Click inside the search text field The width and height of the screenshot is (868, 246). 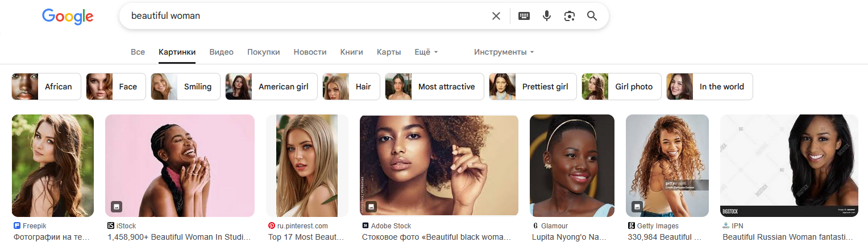pyautogui.click(x=307, y=16)
